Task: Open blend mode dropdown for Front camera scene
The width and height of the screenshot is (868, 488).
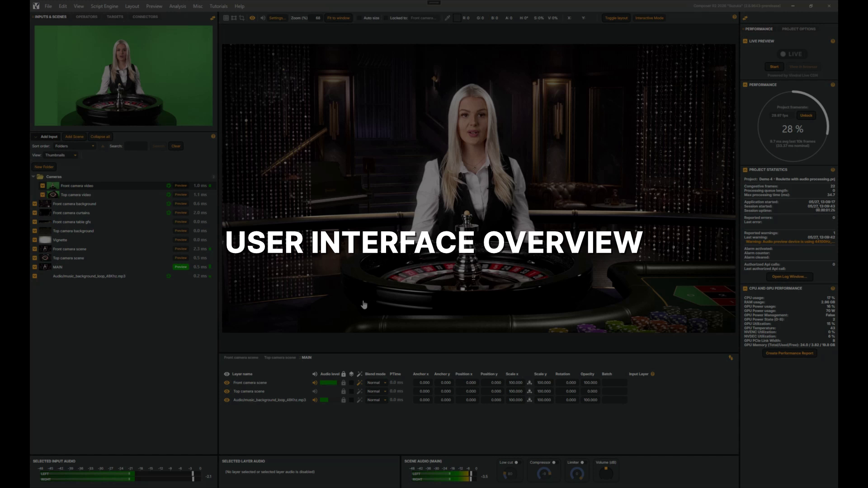Action: [x=377, y=383]
